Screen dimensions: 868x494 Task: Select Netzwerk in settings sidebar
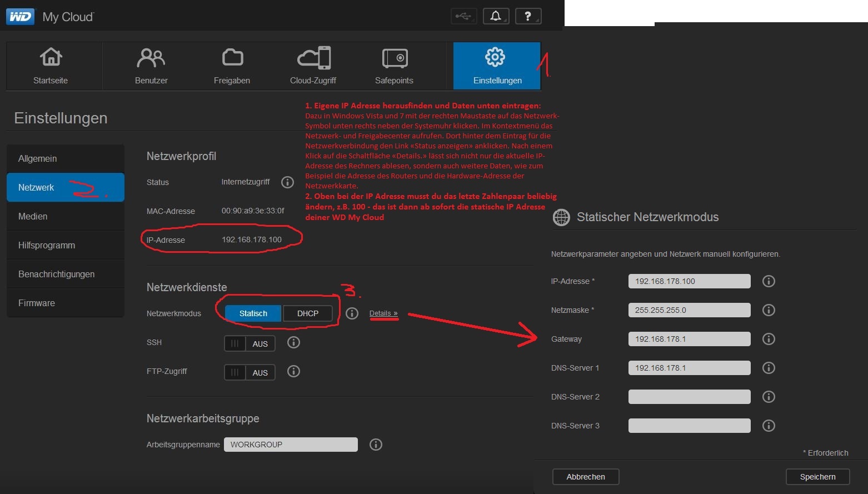point(66,187)
